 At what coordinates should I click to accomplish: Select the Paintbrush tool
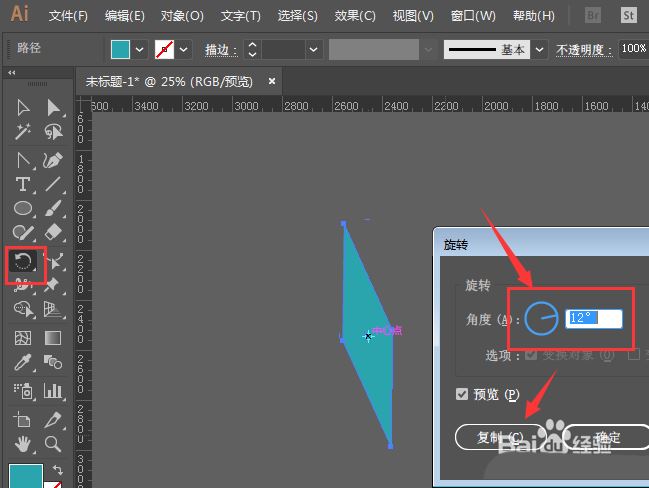coord(53,208)
